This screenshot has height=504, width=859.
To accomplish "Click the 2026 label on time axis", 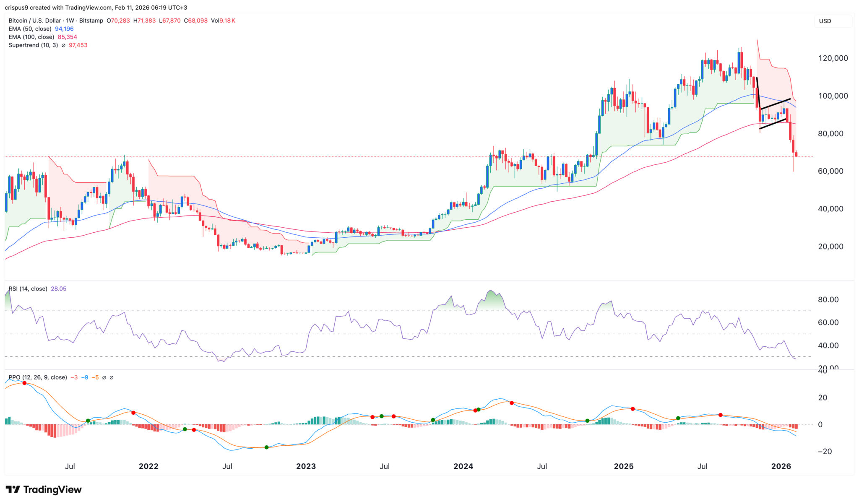I will click(781, 466).
